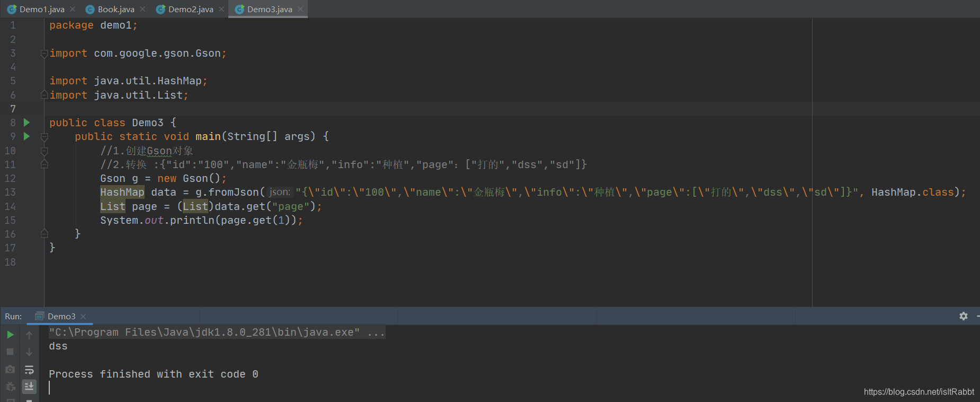The height and width of the screenshot is (402, 980).
Task: Collapse the comment block fold marker on line 10
Action: (44, 151)
